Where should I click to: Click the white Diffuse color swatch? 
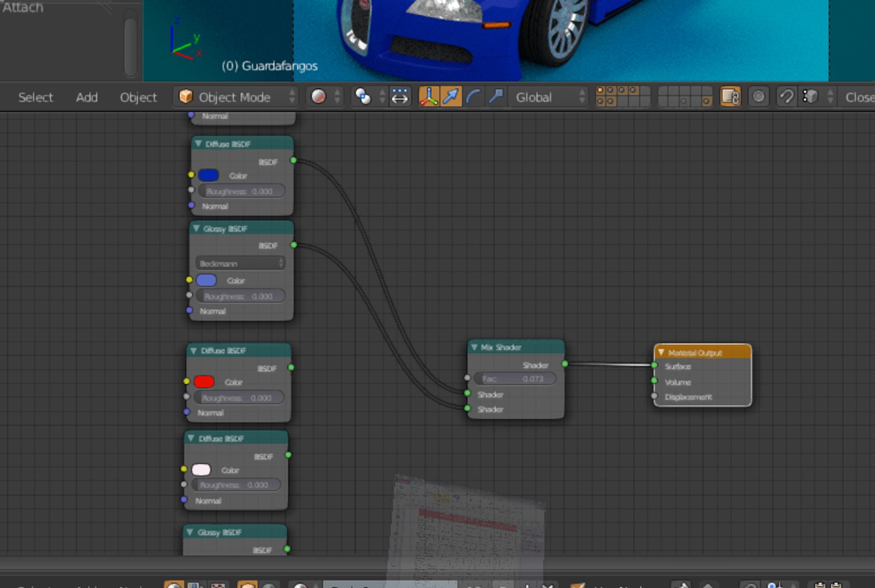tap(201, 470)
